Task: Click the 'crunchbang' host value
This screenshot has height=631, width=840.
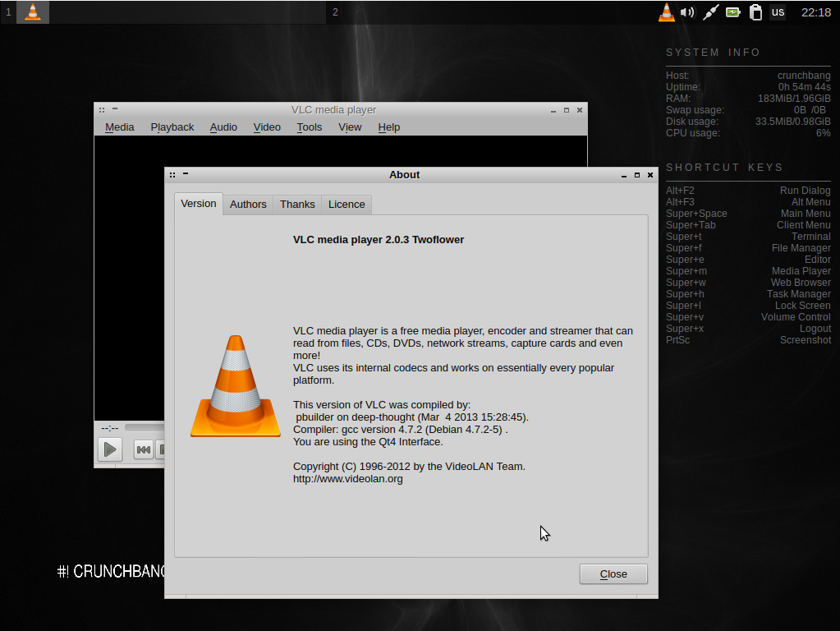Action: tap(804, 76)
